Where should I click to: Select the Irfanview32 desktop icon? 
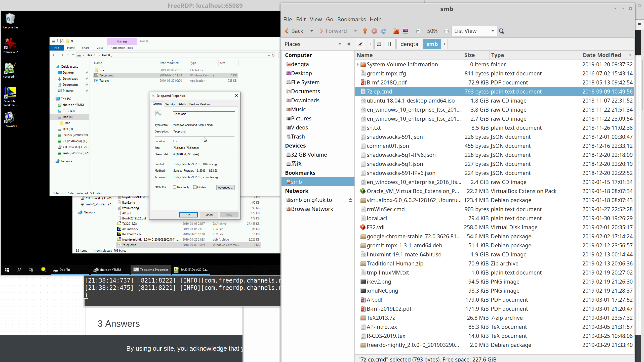point(10,45)
